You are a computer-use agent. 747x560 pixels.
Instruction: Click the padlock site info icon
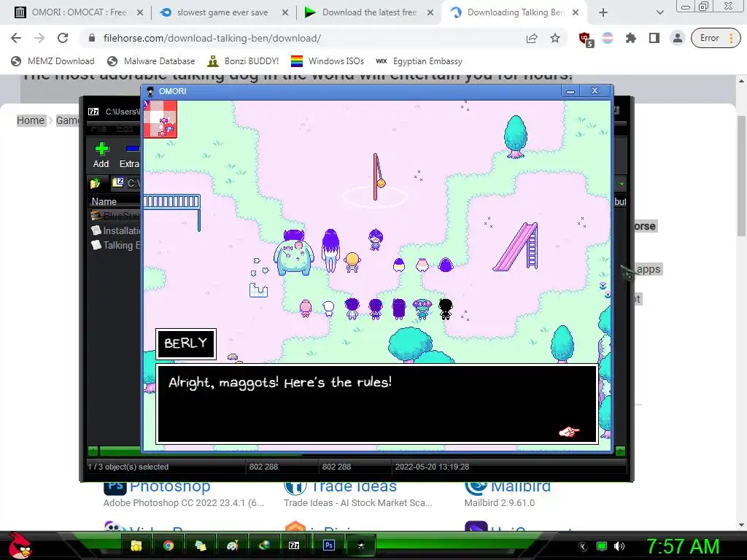pyautogui.click(x=92, y=38)
